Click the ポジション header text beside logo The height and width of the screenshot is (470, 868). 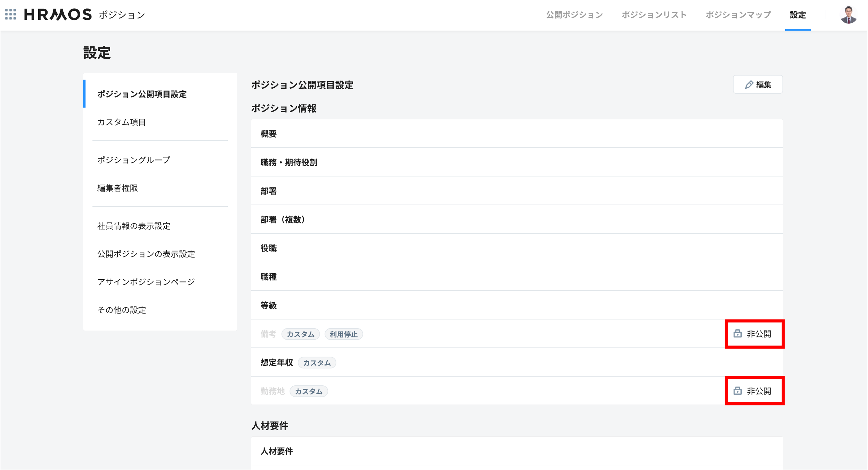[x=122, y=15]
